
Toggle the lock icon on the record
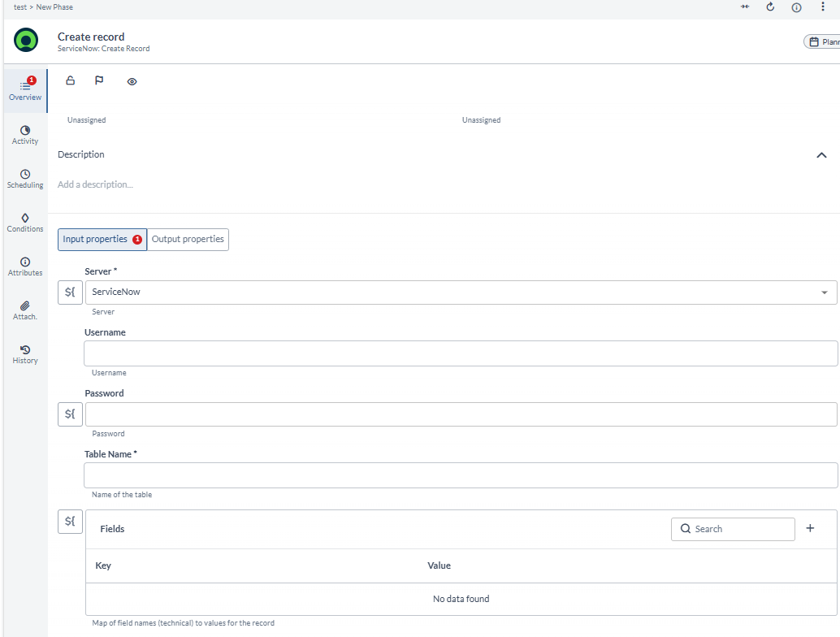tap(70, 80)
